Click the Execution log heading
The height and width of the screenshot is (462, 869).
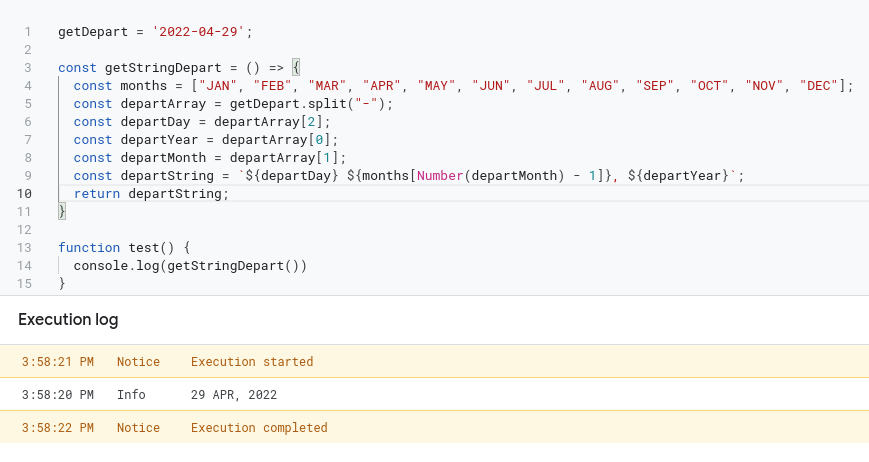point(68,320)
